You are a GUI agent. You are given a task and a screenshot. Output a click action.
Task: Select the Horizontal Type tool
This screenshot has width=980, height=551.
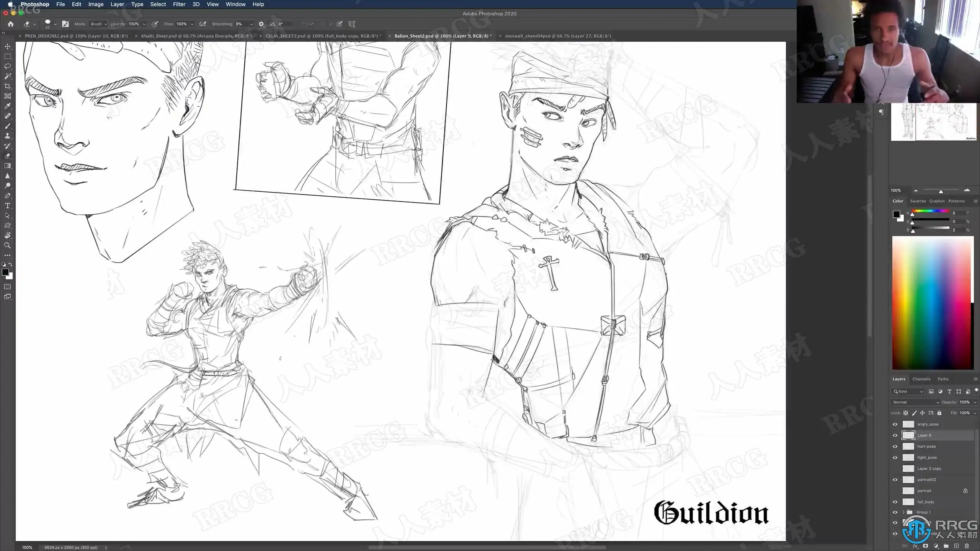pyautogui.click(x=7, y=205)
